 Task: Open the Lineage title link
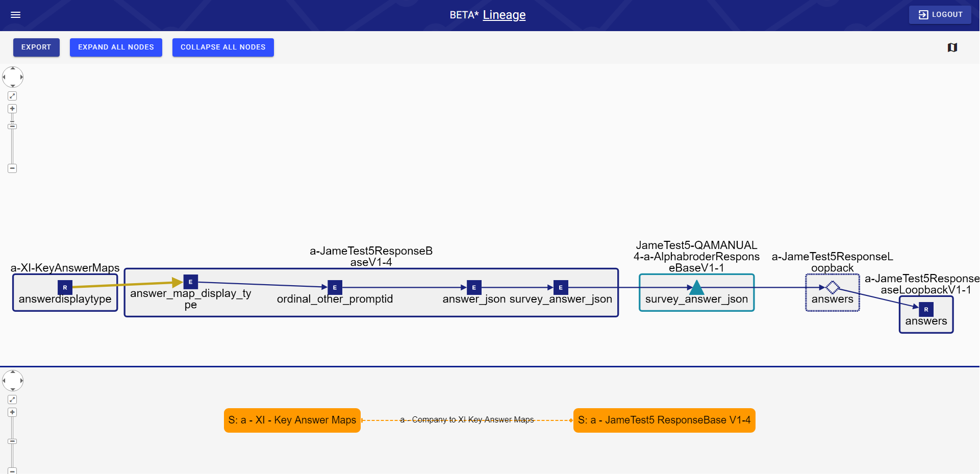tap(504, 15)
